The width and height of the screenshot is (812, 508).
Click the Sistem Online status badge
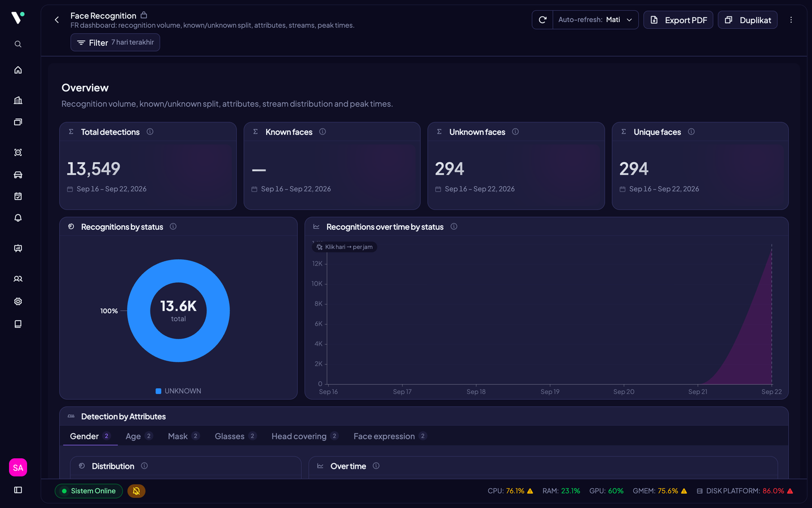coord(89,491)
